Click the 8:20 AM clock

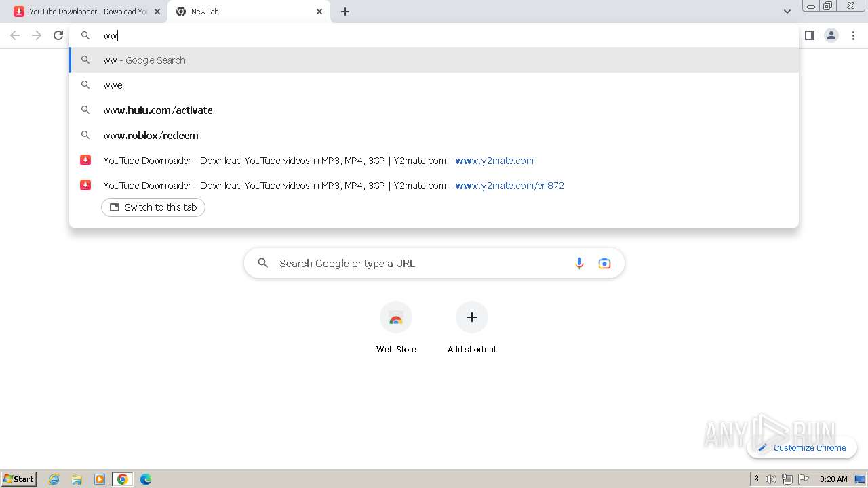coord(833,479)
